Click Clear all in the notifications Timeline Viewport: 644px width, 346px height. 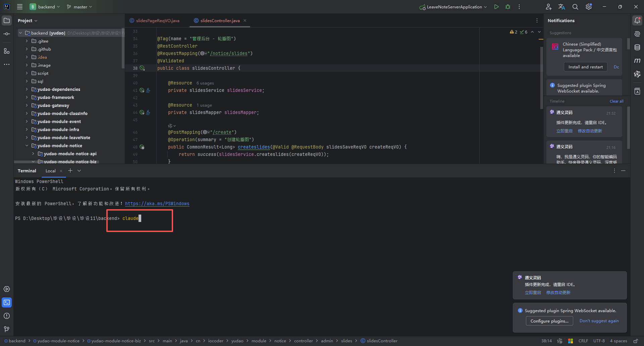coord(616,101)
